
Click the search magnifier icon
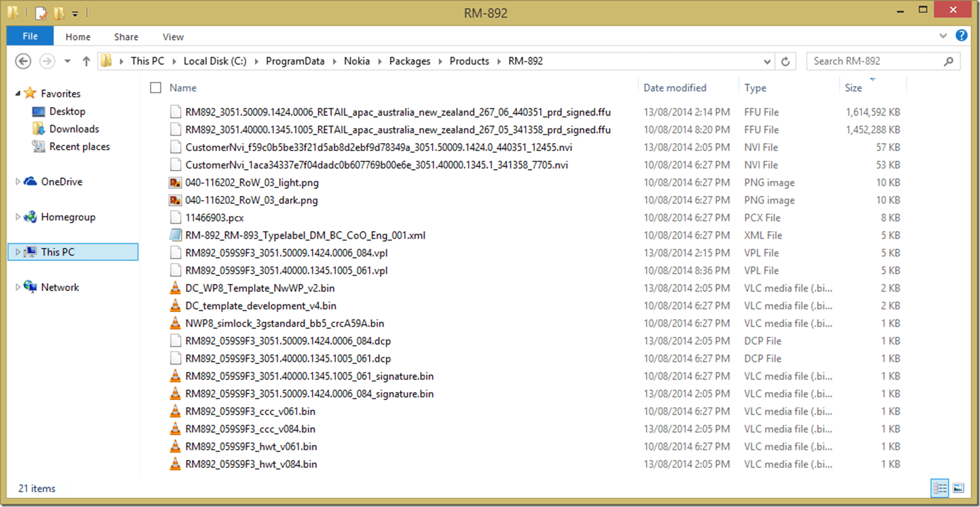[949, 61]
